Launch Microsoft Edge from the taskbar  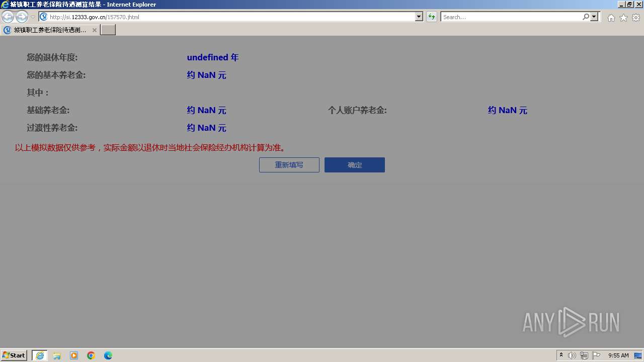click(108, 355)
